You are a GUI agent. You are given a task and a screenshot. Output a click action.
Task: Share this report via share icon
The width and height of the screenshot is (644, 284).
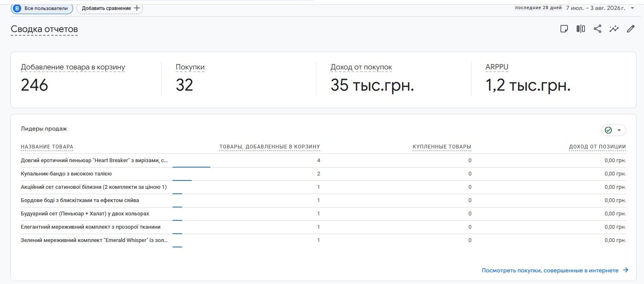[597, 29]
